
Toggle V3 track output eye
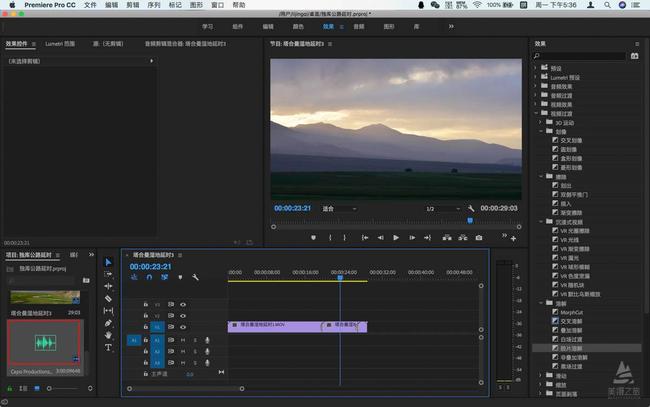point(183,304)
